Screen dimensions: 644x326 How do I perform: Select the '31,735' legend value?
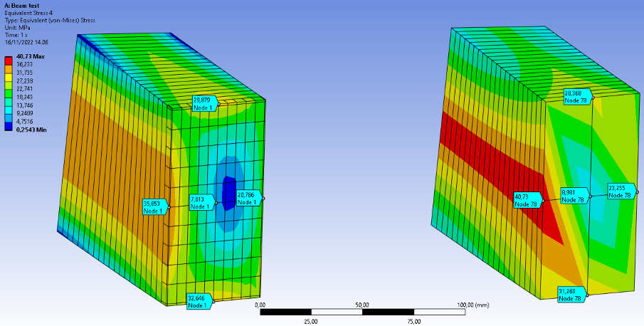[25, 73]
